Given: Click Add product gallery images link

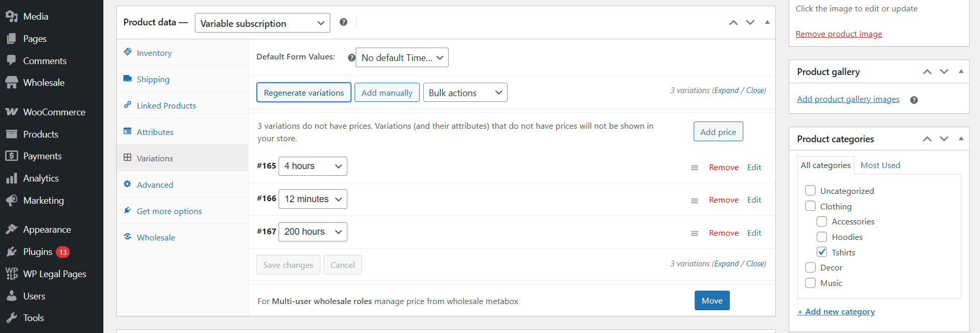Looking at the screenshot, I should click(848, 99).
